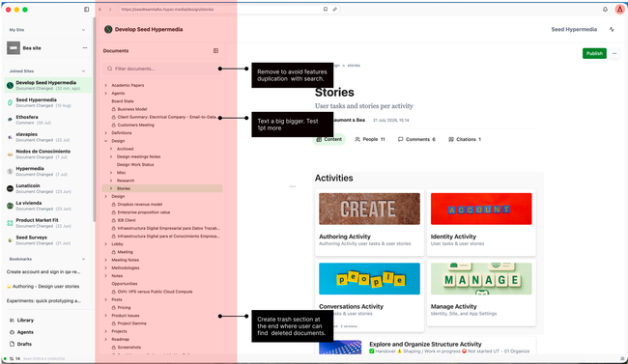Open the Seed Hypermedia link at top right
This screenshot has height=364, width=628.
574,29
